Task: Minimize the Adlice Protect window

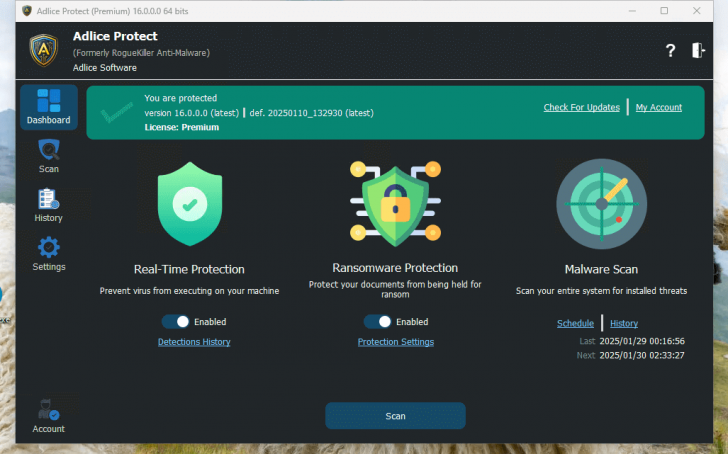Action: click(x=632, y=11)
